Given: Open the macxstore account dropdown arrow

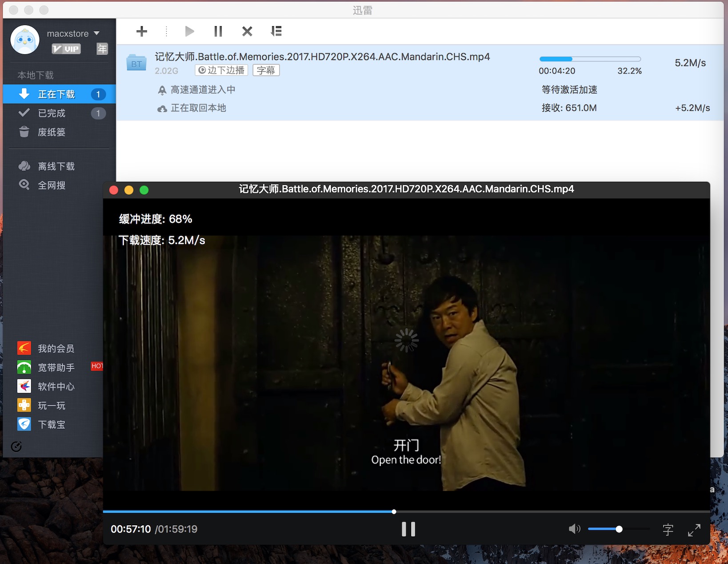Looking at the screenshot, I should [96, 33].
